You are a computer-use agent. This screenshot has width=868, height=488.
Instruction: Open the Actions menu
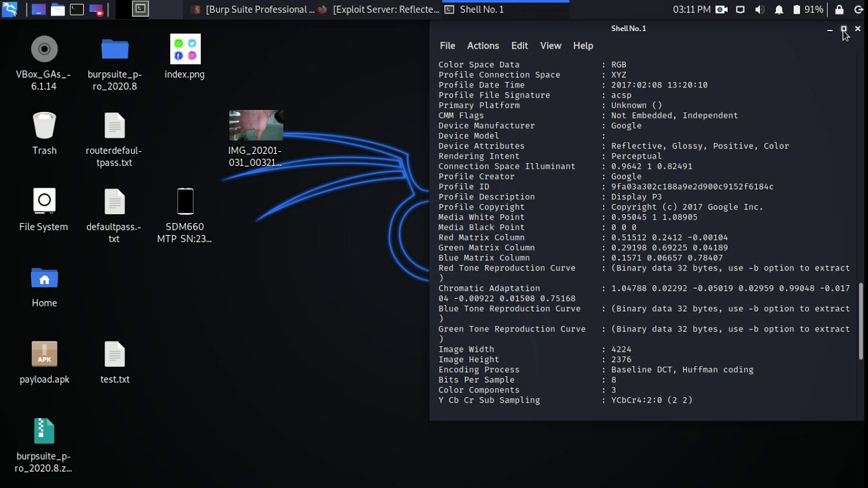click(x=483, y=45)
